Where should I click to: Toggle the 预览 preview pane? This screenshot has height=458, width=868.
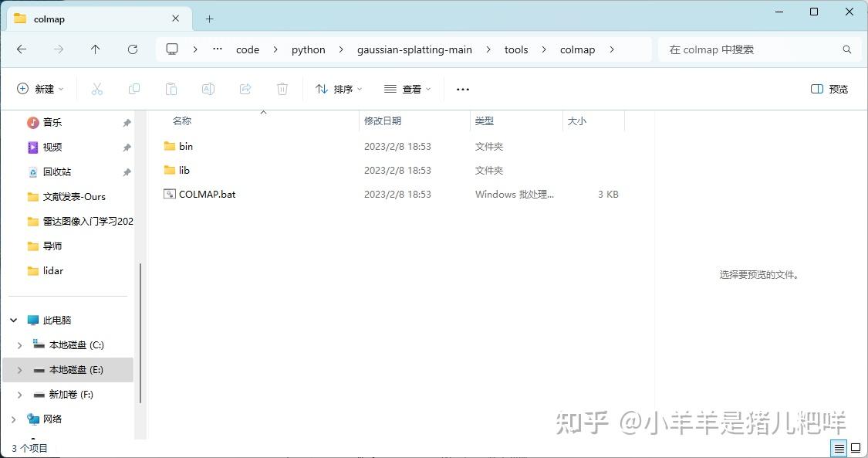coord(829,89)
